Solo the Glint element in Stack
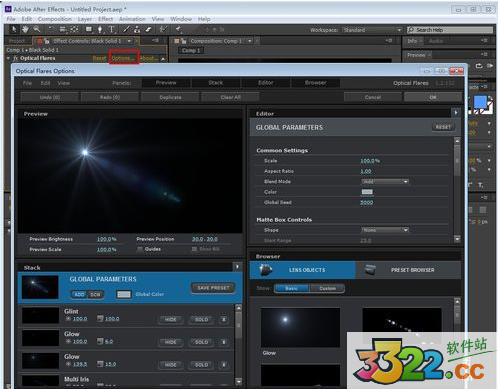The height and width of the screenshot is (389, 498). point(201,319)
